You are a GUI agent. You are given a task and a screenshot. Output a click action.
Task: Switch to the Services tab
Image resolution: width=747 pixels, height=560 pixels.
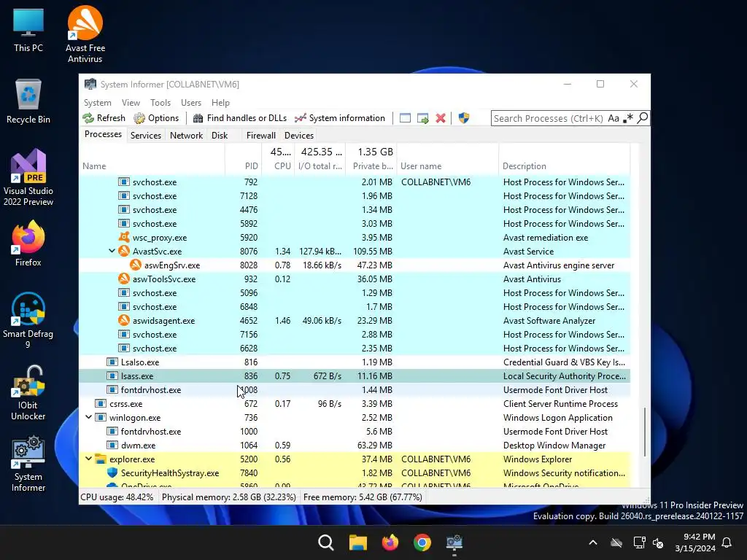pyautogui.click(x=146, y=135)
